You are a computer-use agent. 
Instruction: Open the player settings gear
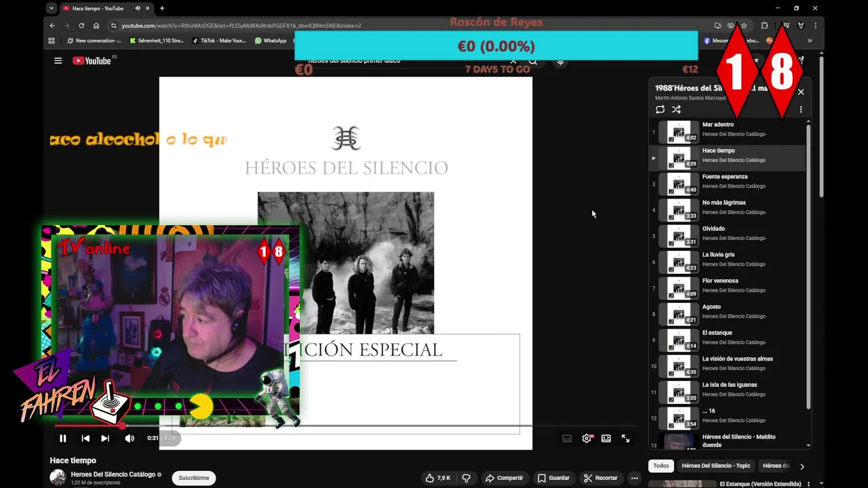click(x=587, y=439)
